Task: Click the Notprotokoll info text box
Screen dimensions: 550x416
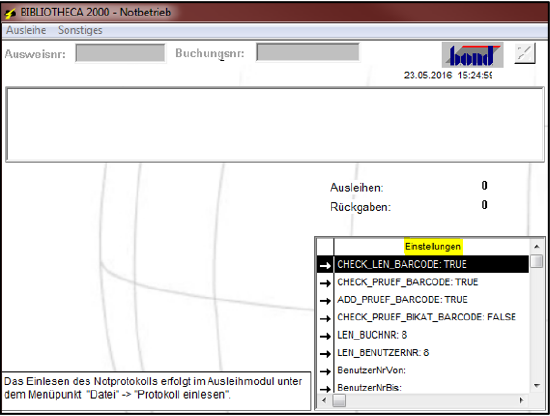Action: point(156,391)
